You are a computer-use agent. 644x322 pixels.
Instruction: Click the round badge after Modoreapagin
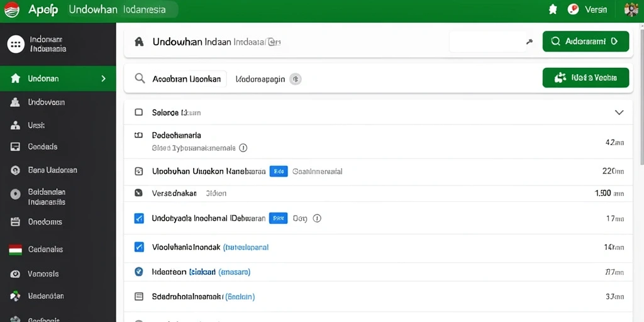click(x=296, y=79)
